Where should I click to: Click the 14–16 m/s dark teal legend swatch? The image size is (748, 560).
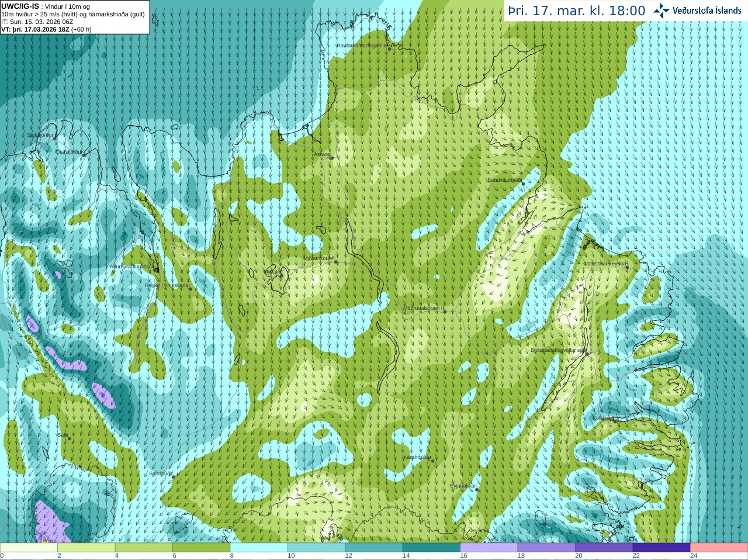click(x=431, y=548)
